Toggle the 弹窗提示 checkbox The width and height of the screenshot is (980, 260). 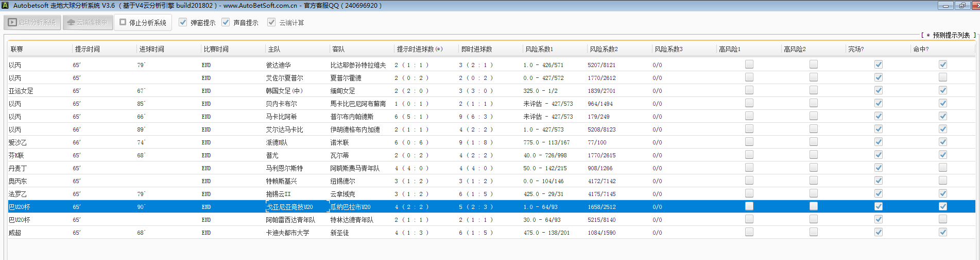[x=183, y=23]
